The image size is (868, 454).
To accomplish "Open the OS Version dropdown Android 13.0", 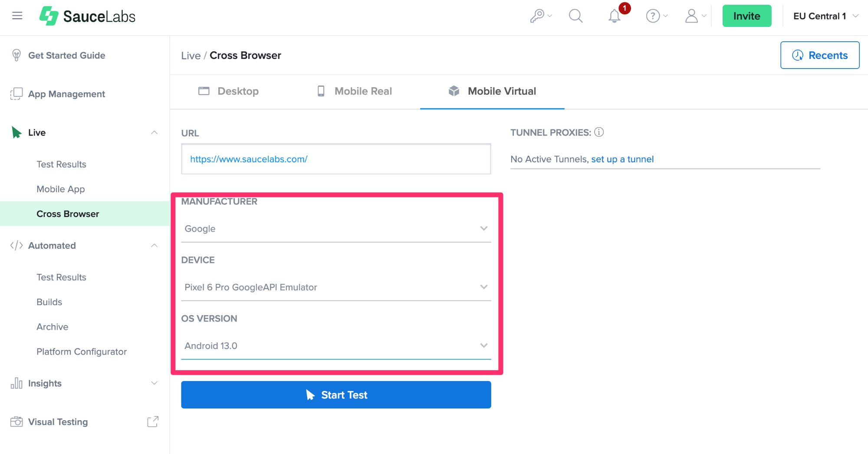I will [x=336, y=346].
